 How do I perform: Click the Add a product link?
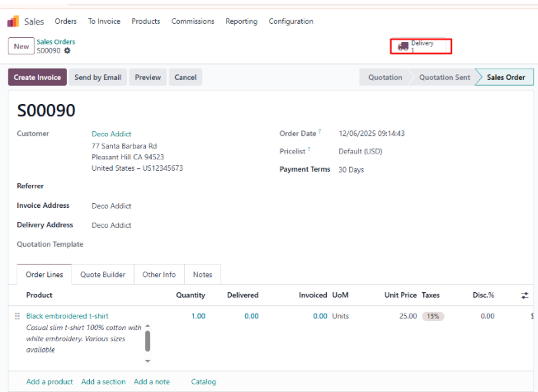50,381
